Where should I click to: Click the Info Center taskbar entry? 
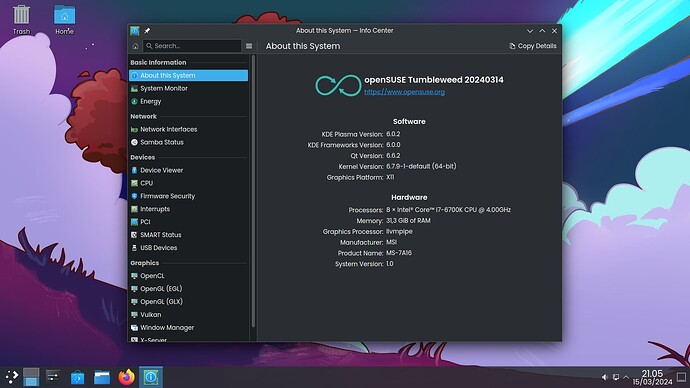click(x=151, y=377)
